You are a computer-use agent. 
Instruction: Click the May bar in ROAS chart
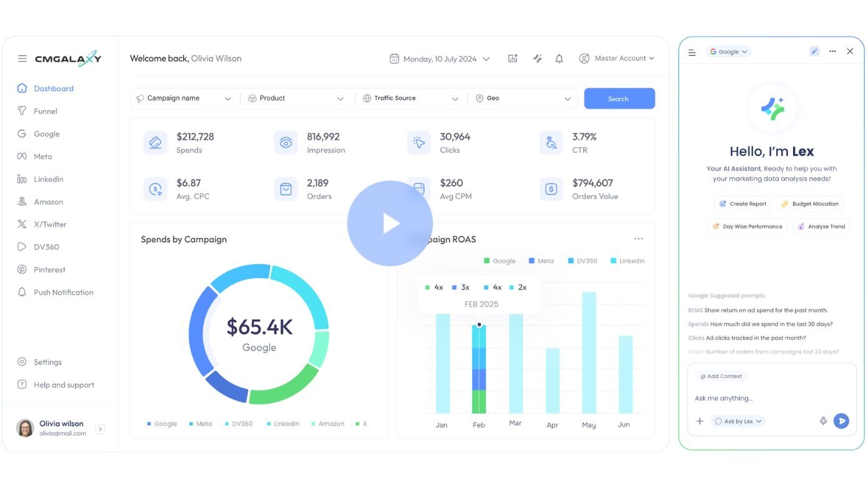[x=589, y=353]
